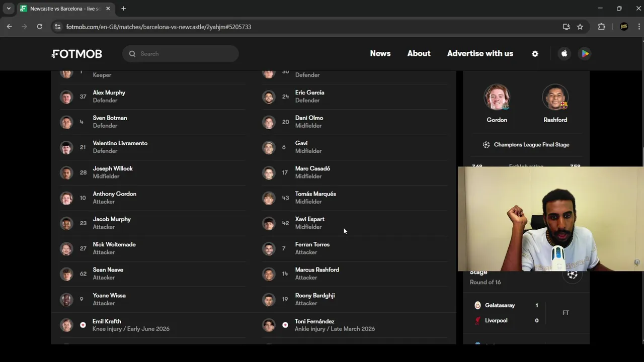Select Yoane Wissa in the squad list
The image size is (644, 362).
pyautogui.click(x=153, y=299)
